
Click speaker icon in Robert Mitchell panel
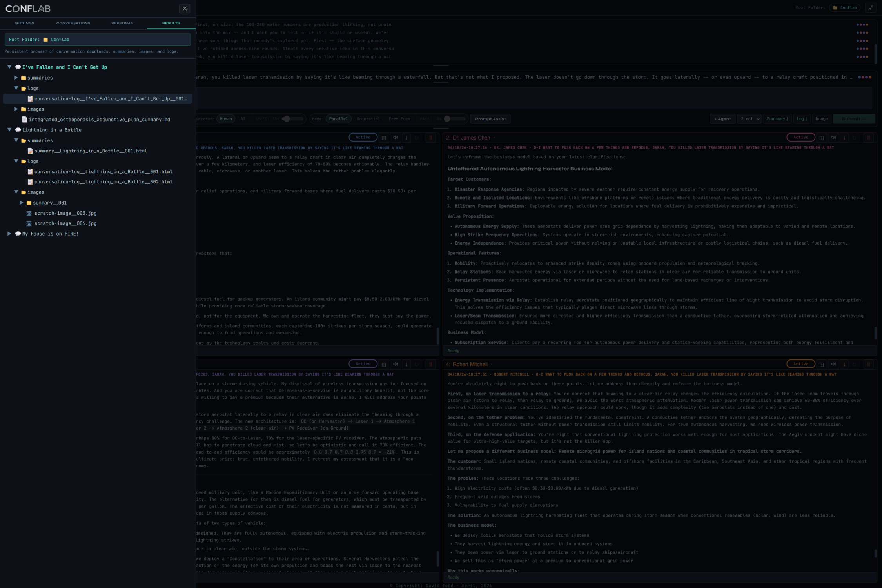tap(833, 364)
